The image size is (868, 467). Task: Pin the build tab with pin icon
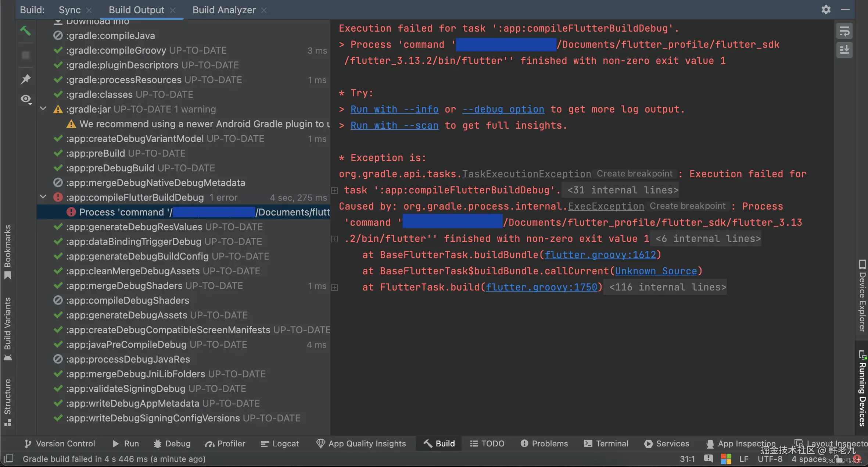pos(25,79)
